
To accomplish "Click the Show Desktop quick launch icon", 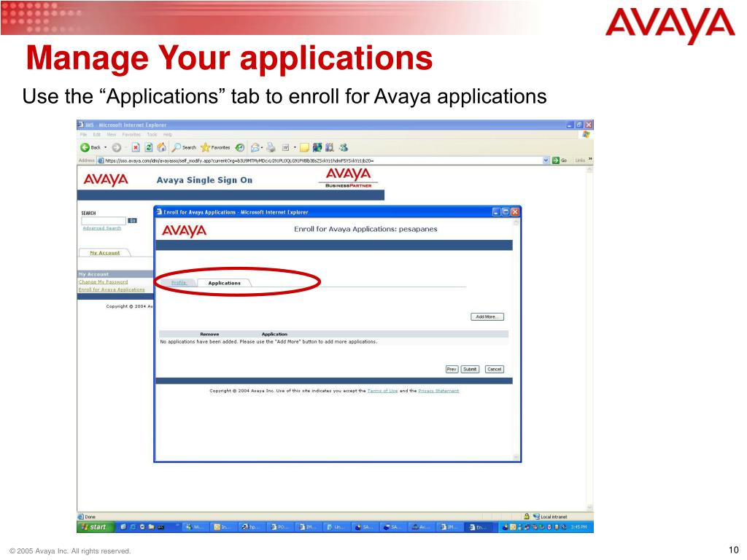I will (x=123, y=526).
